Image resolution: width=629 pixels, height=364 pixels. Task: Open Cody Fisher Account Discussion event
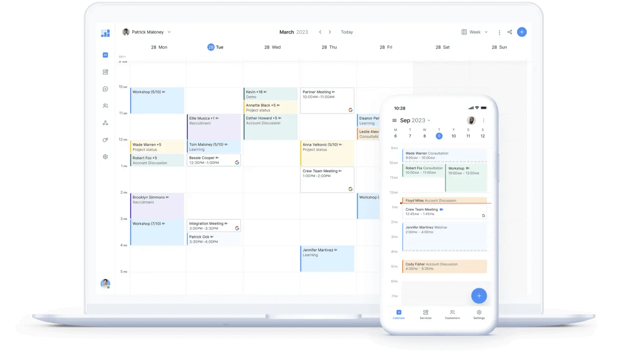pos(444,266)
